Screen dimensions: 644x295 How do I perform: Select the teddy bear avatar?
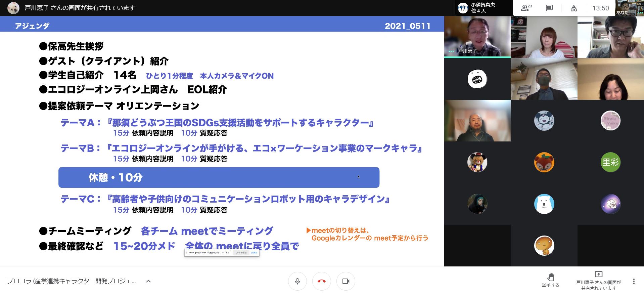pos(477,162)
